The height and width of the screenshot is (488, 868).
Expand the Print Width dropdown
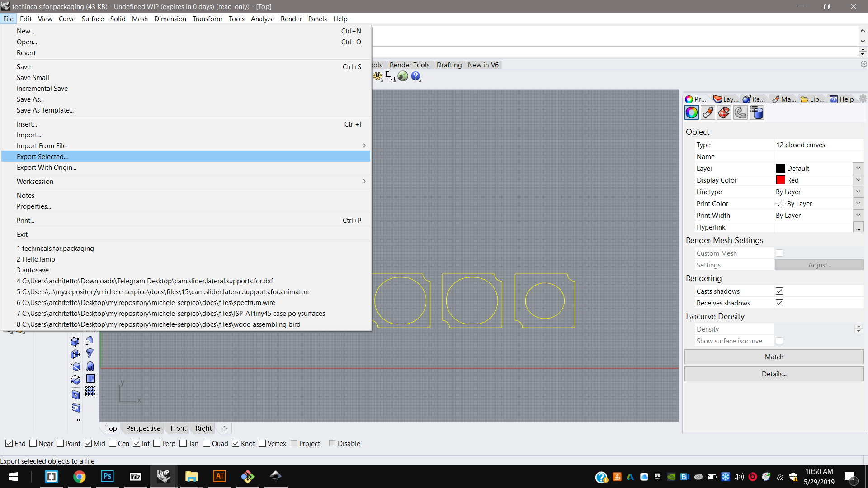[x=858, y=215]
